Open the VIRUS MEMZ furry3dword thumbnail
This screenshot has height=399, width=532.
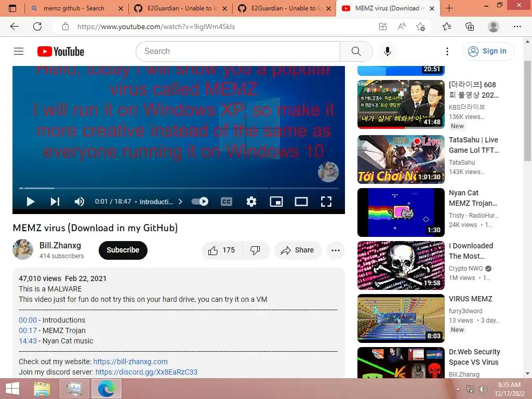401,318
